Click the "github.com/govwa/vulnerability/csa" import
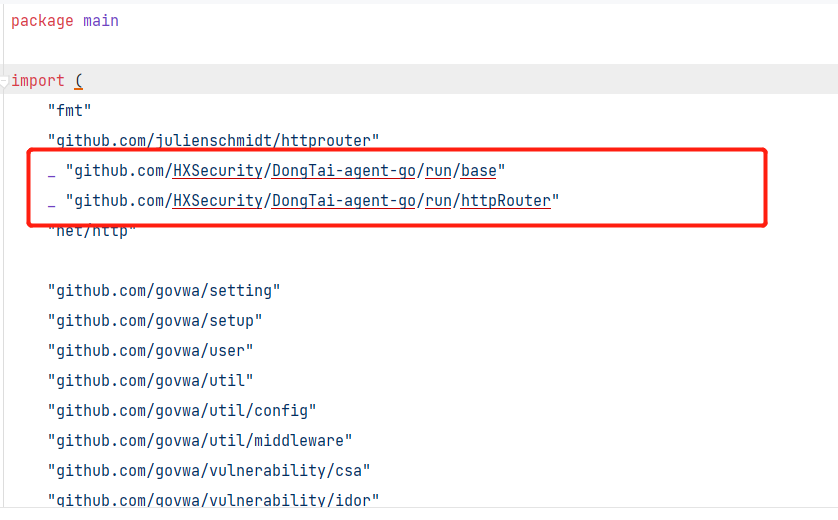The width and height of the screenshot is (838, 520). pos(209,470)
